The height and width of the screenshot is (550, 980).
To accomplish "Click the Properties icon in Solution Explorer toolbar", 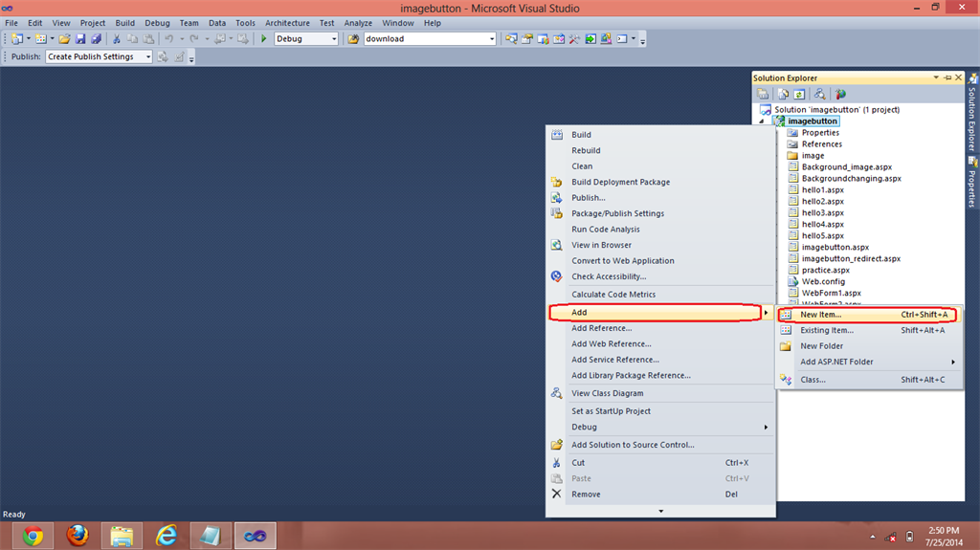I will pyautogui.click(x=763, y=95).
